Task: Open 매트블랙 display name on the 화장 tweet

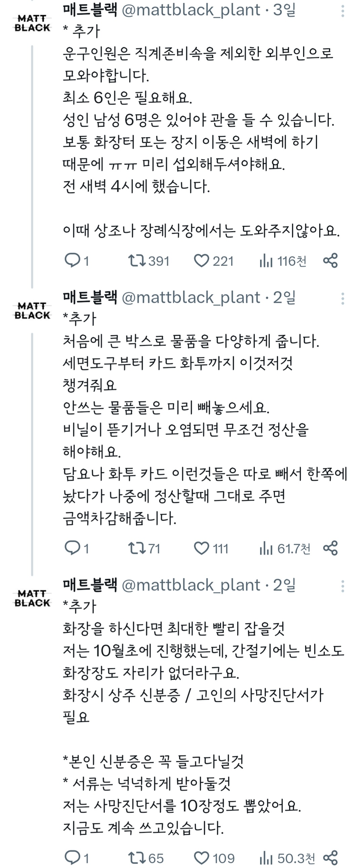Action: click(90, 585)
